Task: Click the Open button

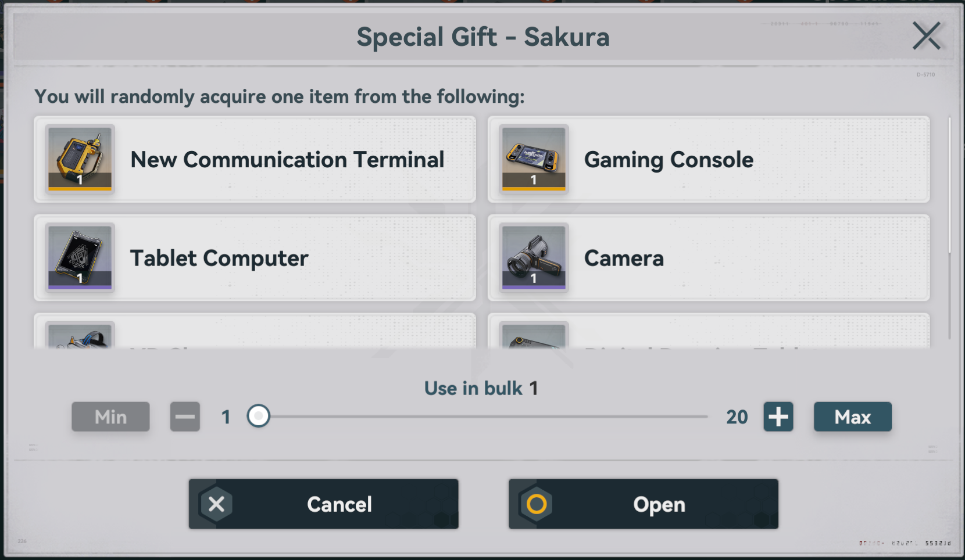Action: 644,504
